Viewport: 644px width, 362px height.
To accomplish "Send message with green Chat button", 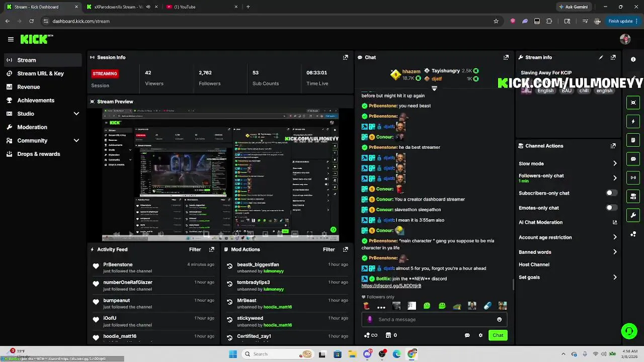I will (x=498, y=335).
